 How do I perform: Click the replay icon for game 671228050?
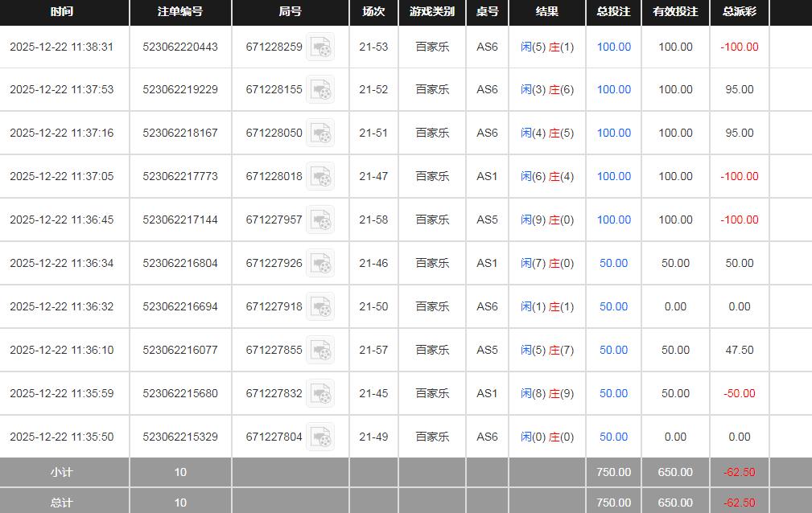(321, 134)
